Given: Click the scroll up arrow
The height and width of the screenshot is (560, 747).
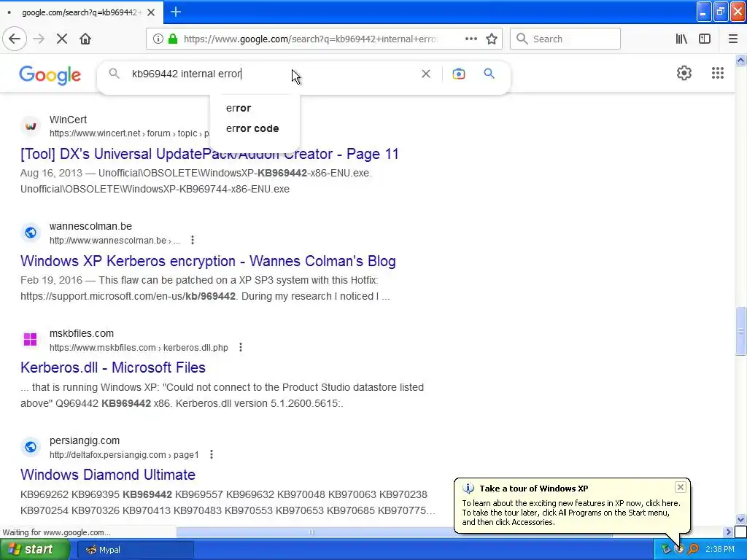Looking at the screenshot, I should [x=740, y=60].
